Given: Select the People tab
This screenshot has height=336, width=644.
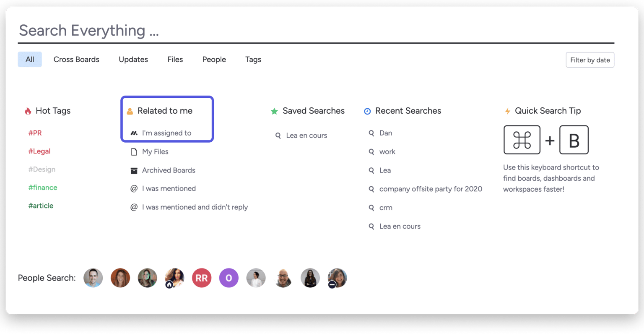Looking at the screenshot, I should click(x=214, y=60).
